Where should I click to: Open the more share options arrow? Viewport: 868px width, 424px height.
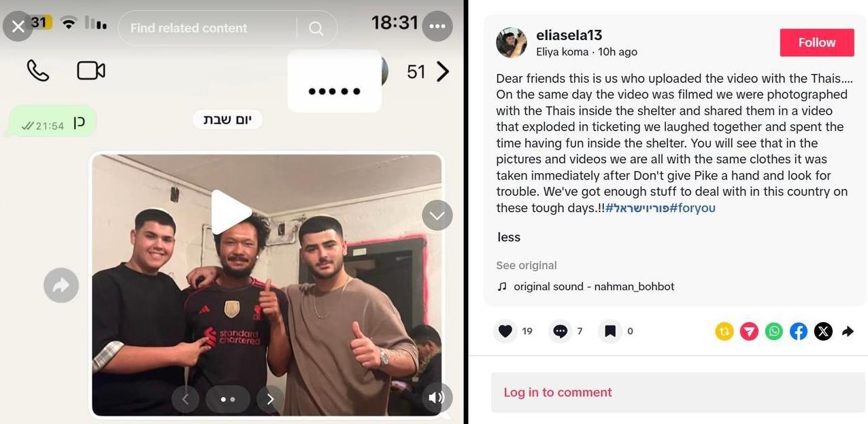tap(848, 331)
